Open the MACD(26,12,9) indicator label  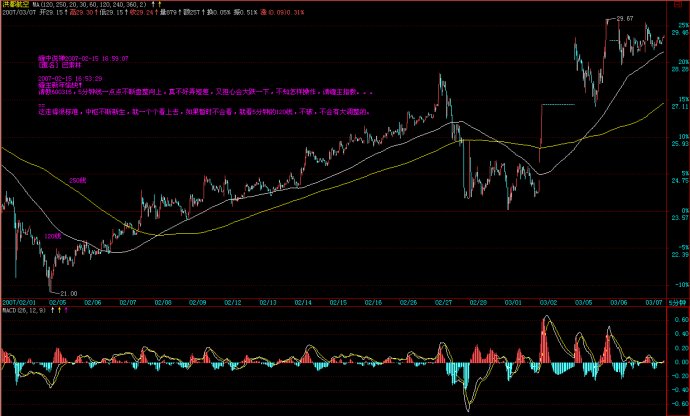tap(24, 310)
